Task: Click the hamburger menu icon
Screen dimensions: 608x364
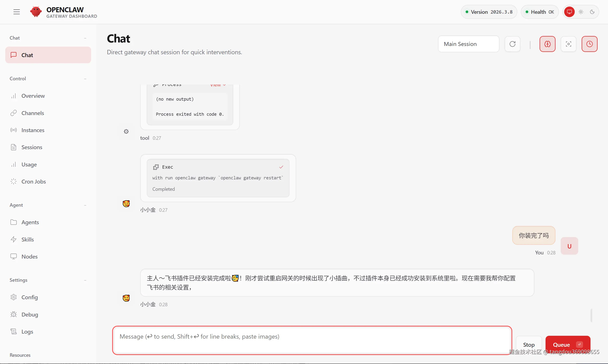Action: coord(16,12)
